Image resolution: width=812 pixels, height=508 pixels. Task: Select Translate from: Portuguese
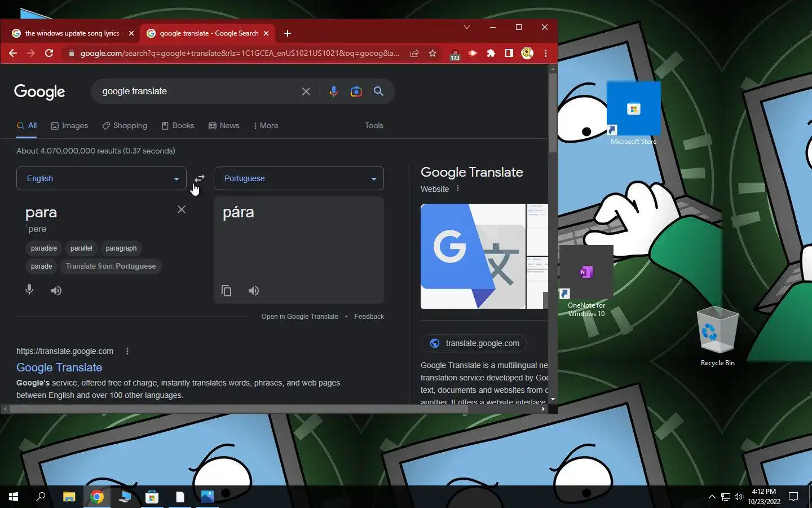pyautogui.click(x=111, y=266)
